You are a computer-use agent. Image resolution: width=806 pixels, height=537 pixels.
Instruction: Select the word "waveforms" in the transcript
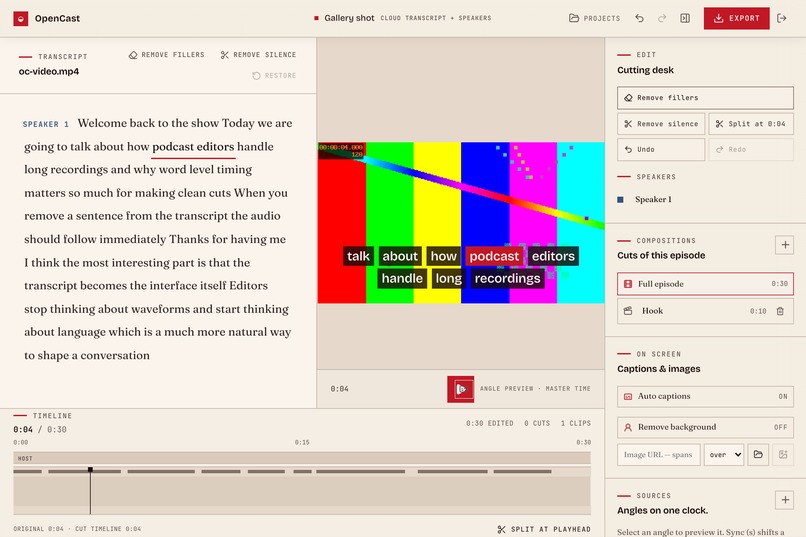pos(161,309)
